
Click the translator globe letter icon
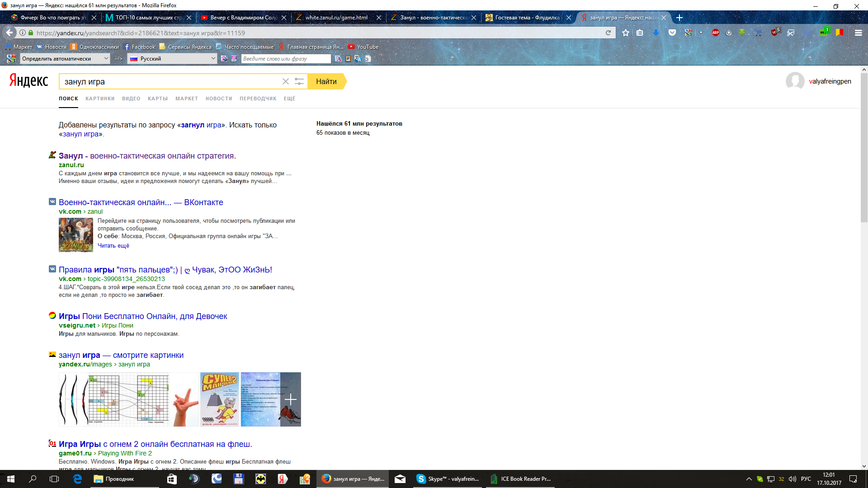[x=358, y=59]
